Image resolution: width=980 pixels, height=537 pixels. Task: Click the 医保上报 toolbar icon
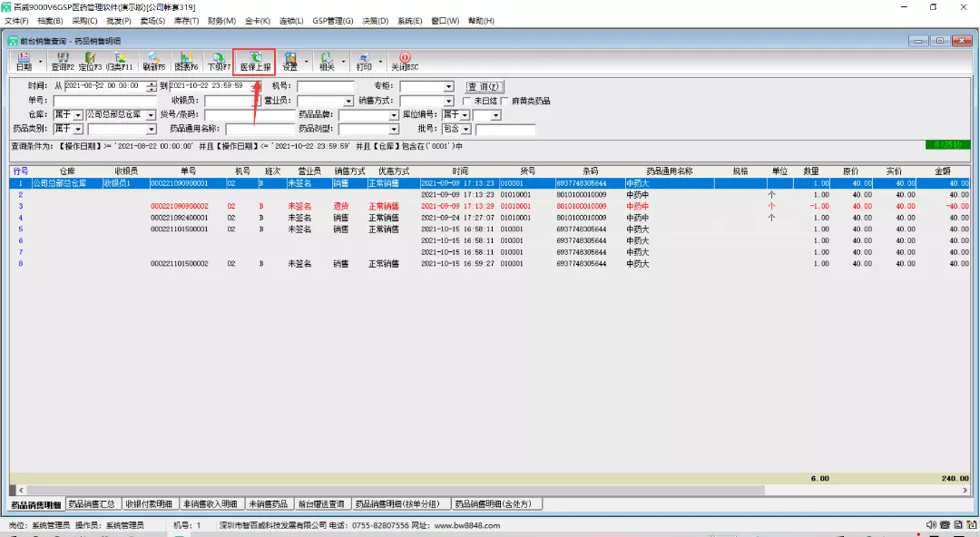pos(254,61)
